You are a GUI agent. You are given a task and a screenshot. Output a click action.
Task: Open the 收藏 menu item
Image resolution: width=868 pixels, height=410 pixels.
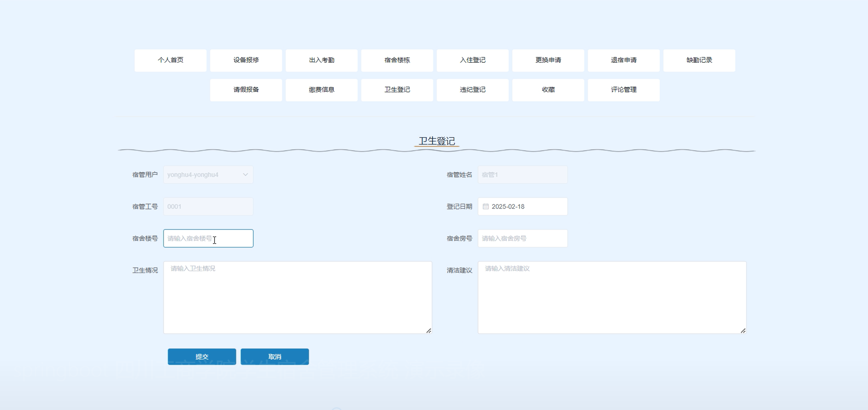click(548, 90)
